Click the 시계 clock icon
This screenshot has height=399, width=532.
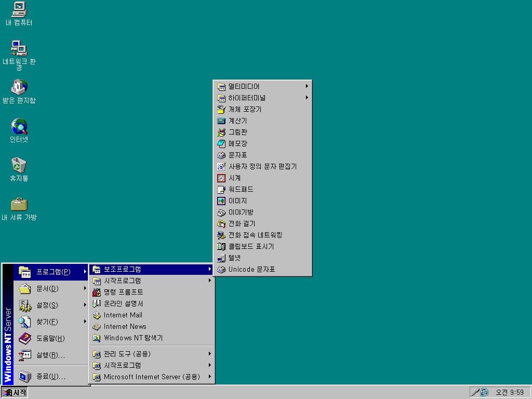click(221, 178)
